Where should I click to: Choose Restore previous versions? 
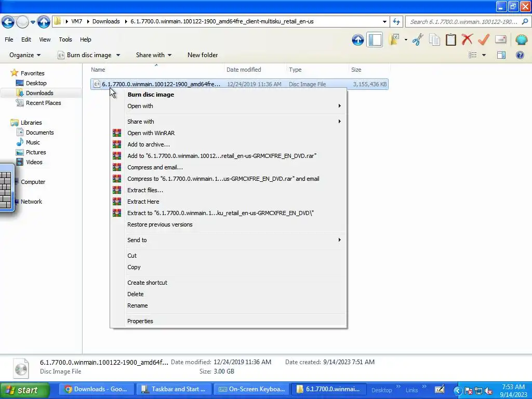click(229, 224)
